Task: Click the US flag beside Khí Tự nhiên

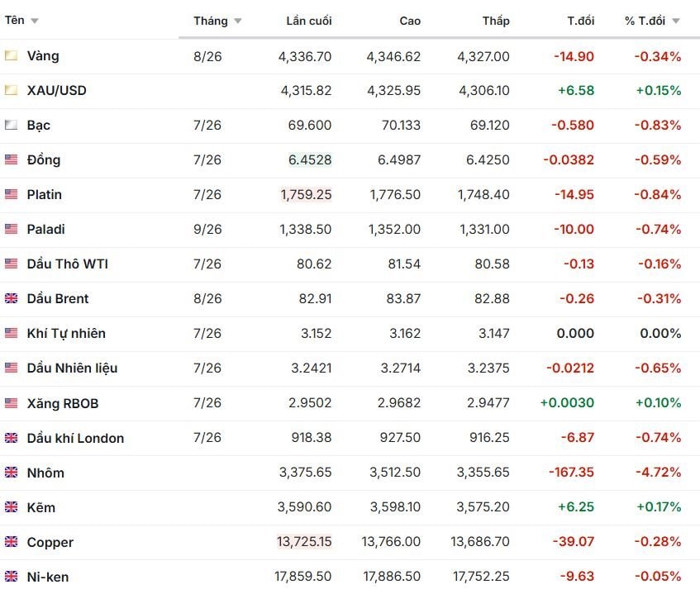Action: tap(12, 334)
